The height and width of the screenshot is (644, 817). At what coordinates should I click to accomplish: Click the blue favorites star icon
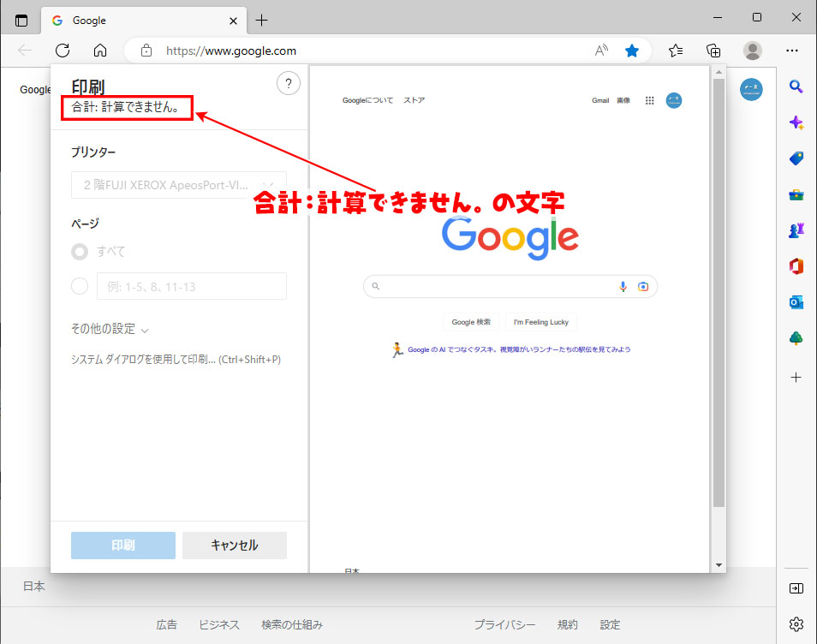click(x=632, y=51)
